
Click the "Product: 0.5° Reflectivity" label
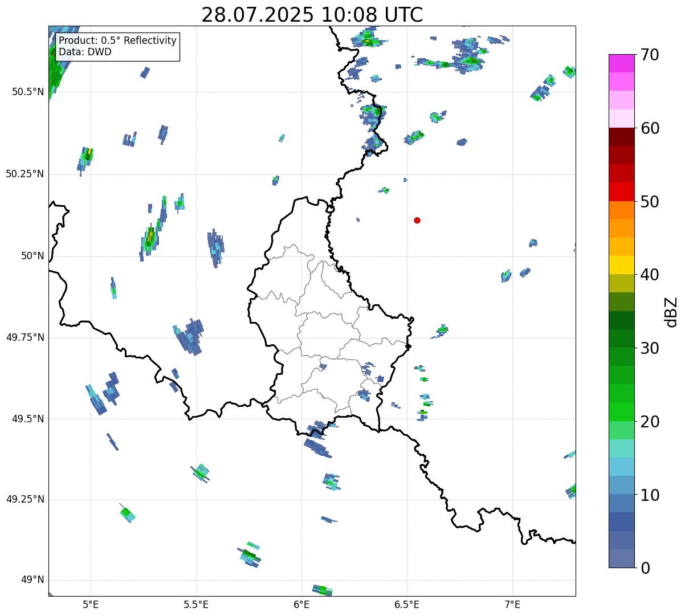118,41
